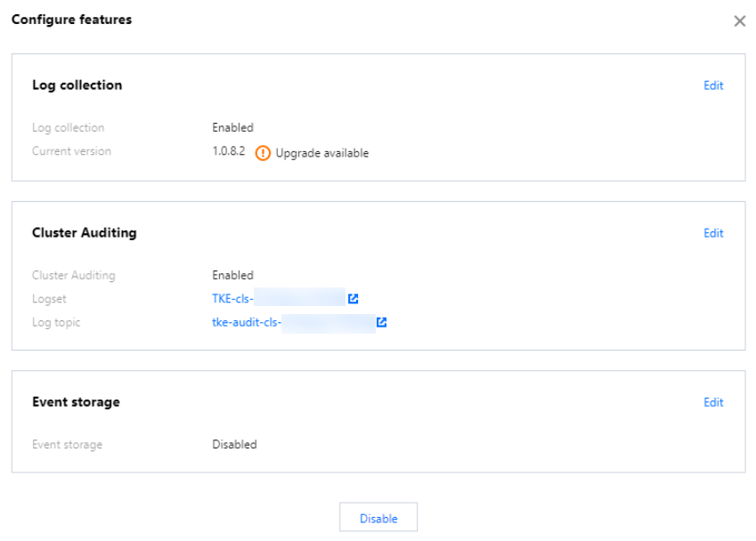The width and height of the screenshot is (756, 541).
Task: Open Log topic external link icon
Action: pyautogui.click(x=382, y=323)
